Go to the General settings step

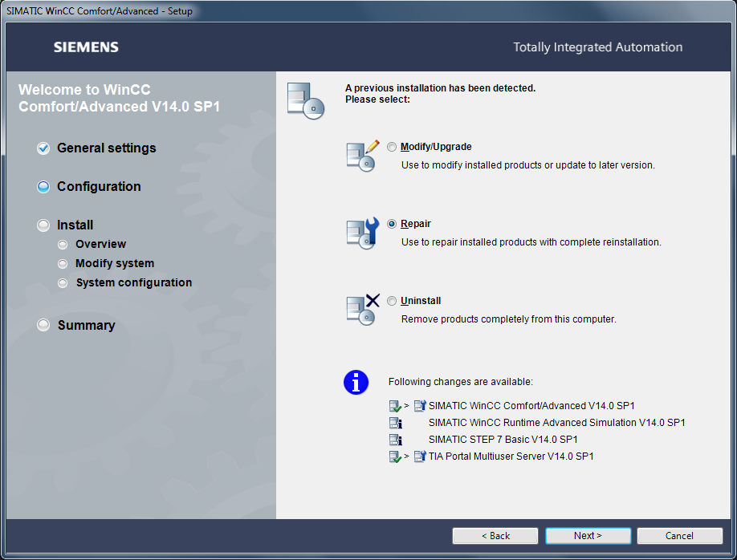click(106, 148)
